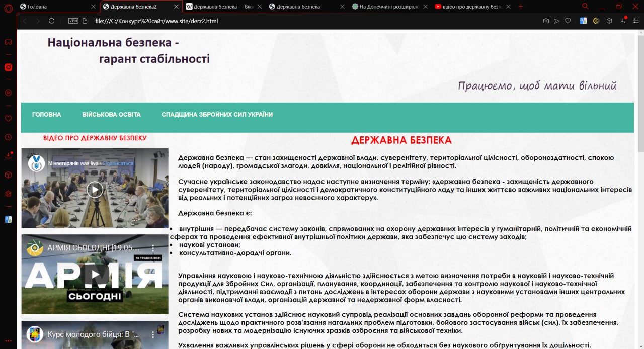Search open tabs magnifier icon
The image size is (644, 349).
coord(585,7)
